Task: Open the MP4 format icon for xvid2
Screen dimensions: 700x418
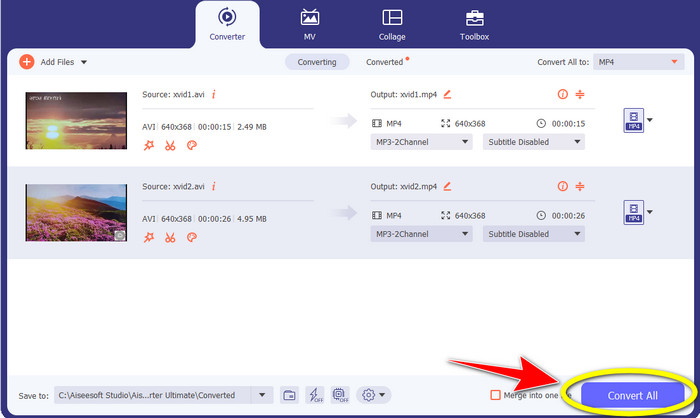Action: point(632,212)
